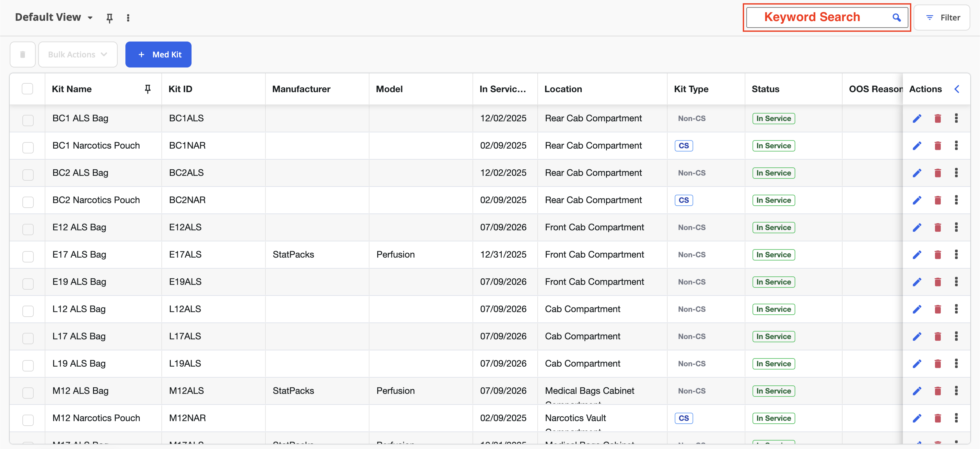The height and width of the screenshot is (449, 980).
Task: Check the BC1 ALS Bag row checkbox
Action: click(x=28, y=120)
